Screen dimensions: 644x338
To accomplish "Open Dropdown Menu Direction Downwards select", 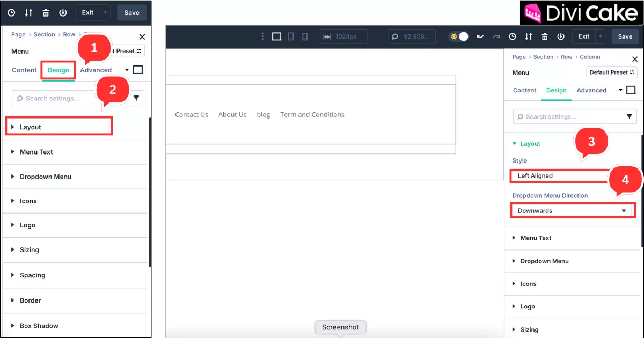I will (x=574, y=211).
